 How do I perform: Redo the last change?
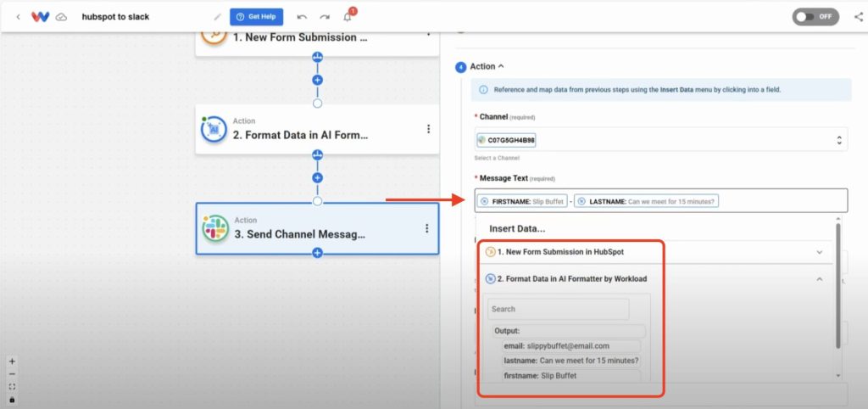[325, 17]
